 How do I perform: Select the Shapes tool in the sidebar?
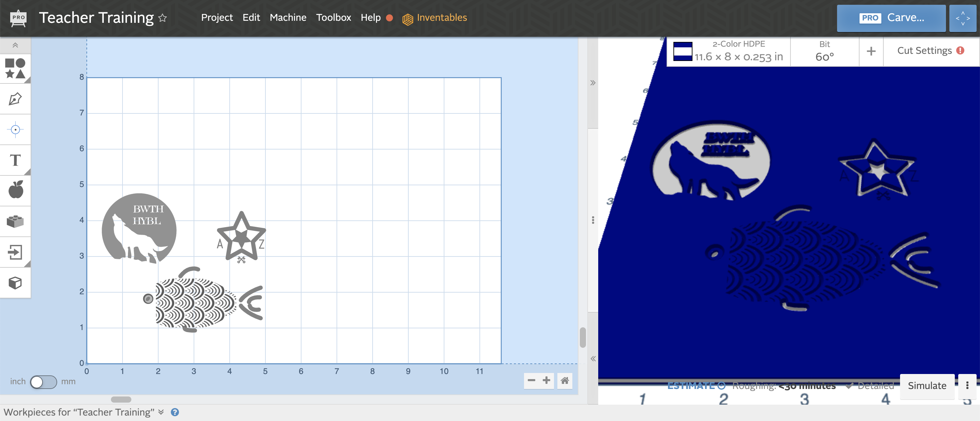click(x=15, y=68)
